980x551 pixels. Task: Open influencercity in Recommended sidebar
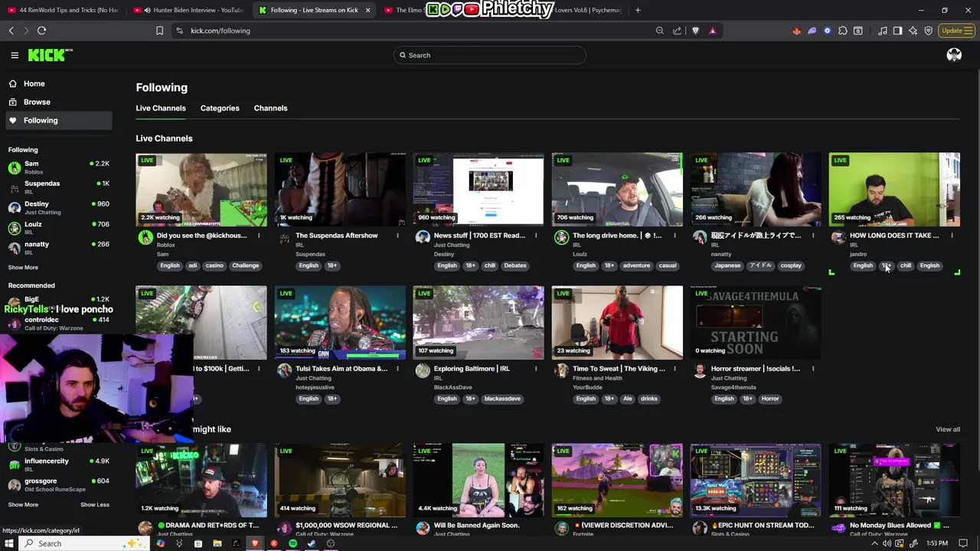click(59, 464)
